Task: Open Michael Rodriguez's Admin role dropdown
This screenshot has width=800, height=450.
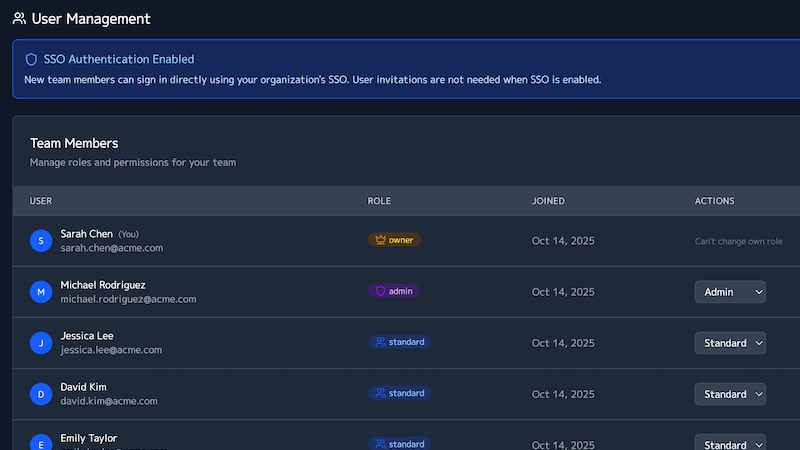Action: [730, 292]
